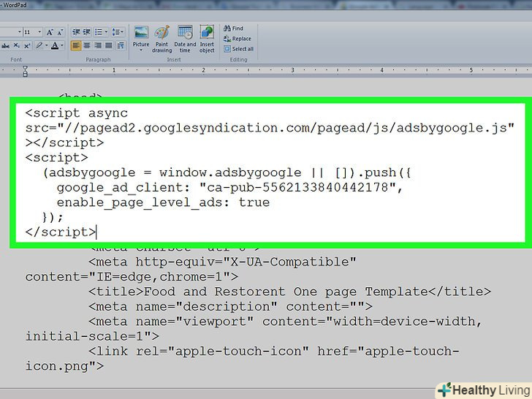Click the meta name="viewport" line
Image resolution: width=532 pixels, height=399 pixels.
click(x=285, y=322)
